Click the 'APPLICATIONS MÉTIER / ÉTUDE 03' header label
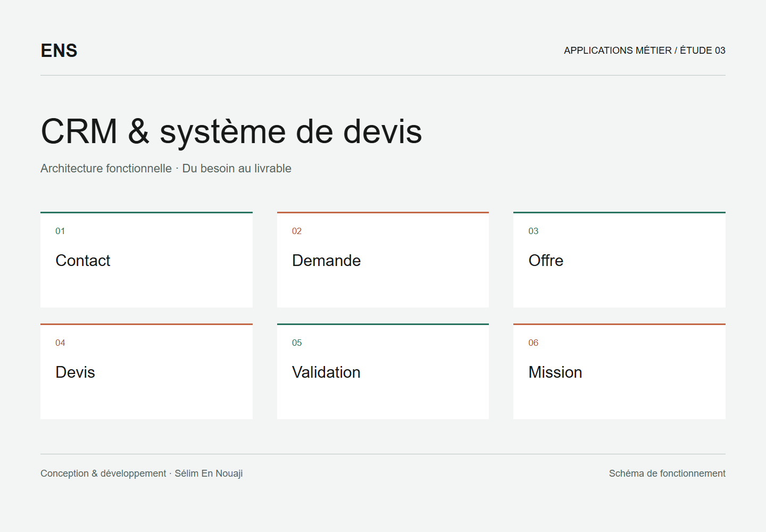 pyautogui.click(x=645, y=51)
